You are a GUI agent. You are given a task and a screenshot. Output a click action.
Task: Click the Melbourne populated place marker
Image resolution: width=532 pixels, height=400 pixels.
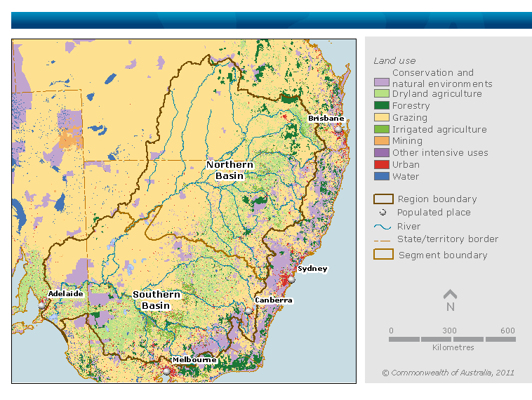point(166,371)
